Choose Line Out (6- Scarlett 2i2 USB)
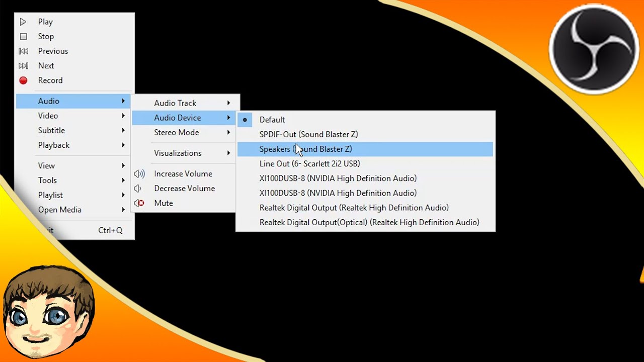644x362 pixels. (x=365, y=163)
